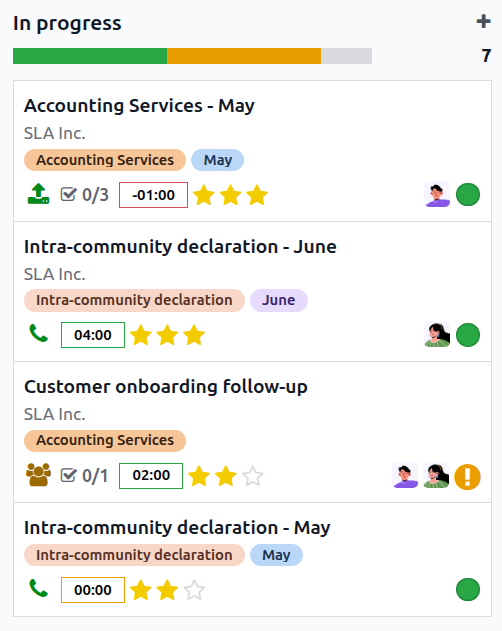Select the blue May tag on Accounting Services card
Screen dimensions: 502x631
coord(217,160)
